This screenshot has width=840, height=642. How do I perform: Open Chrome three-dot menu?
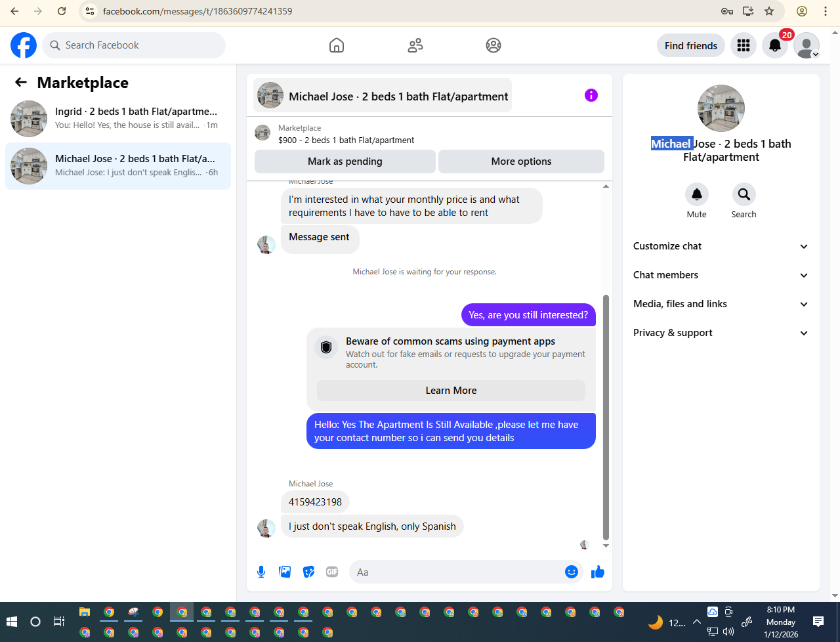point(826,11)
